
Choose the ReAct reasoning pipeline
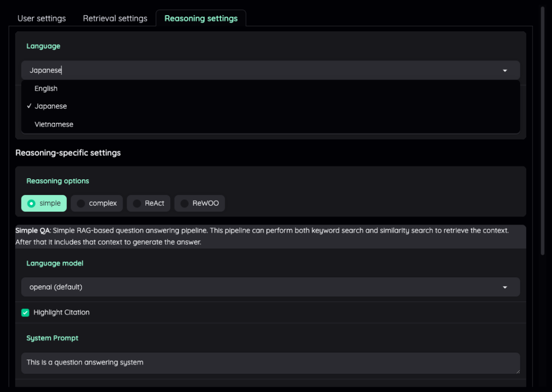tap(148, 203)
